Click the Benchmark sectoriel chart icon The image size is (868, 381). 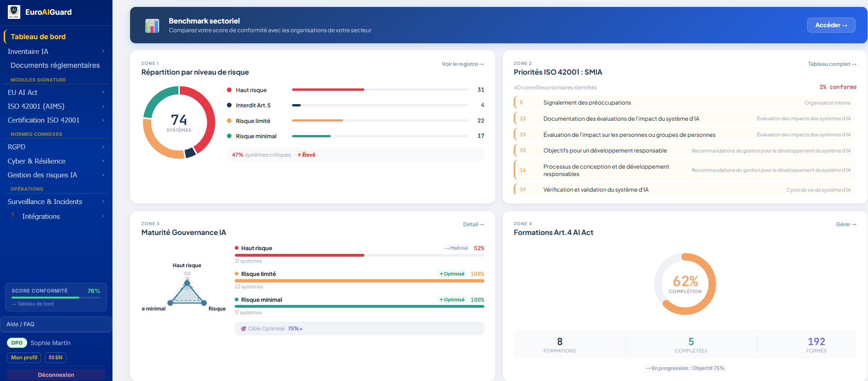coord(152,26)
